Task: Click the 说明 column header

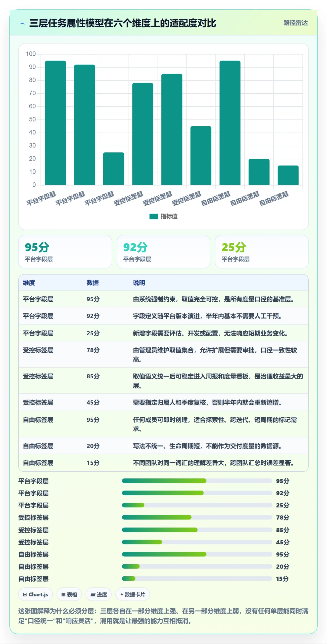Action: [x=139, y=283]
